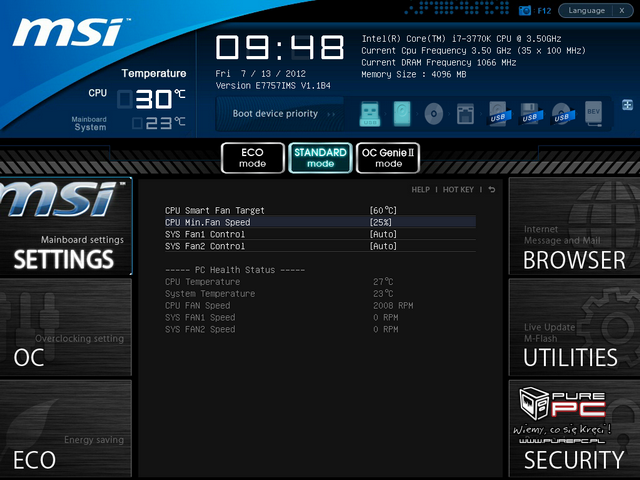Activate OC Genie II mode
Screen dimensions: 640x480
pos(388,158)
